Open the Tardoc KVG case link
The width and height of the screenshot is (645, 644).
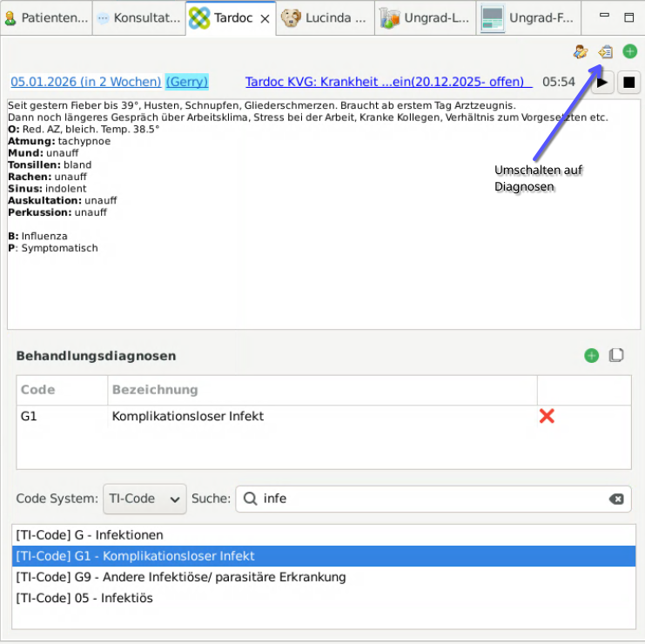(388, 82)
